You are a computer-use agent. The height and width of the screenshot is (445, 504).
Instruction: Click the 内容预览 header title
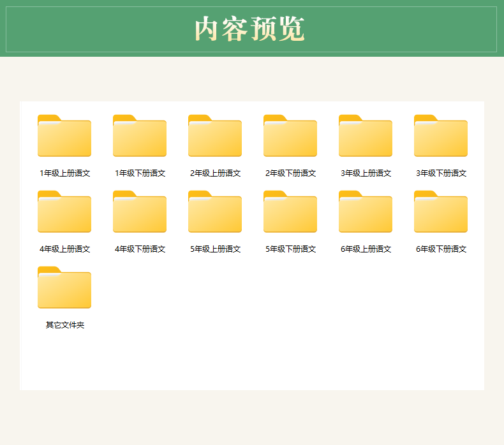point(249,29)
